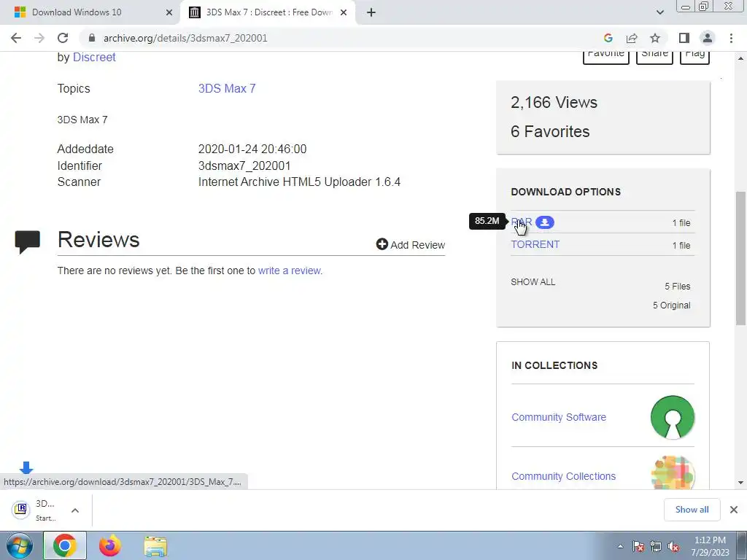Image resolution: width=747 pixels, height=560 pixels.
Task: Click the Action Center flag tray icon
Action: click(638, 547)
